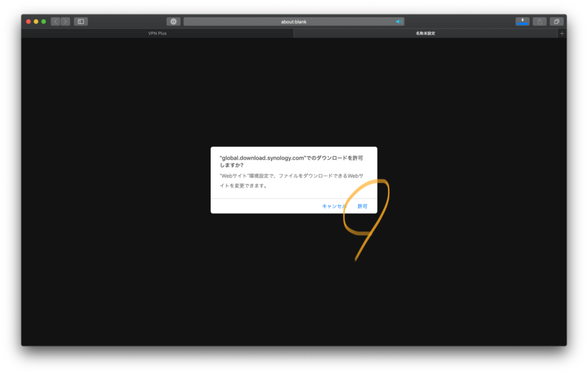Go back to the previous page
This screenshot has width=588, height=374.
click(x=56, y=21)
